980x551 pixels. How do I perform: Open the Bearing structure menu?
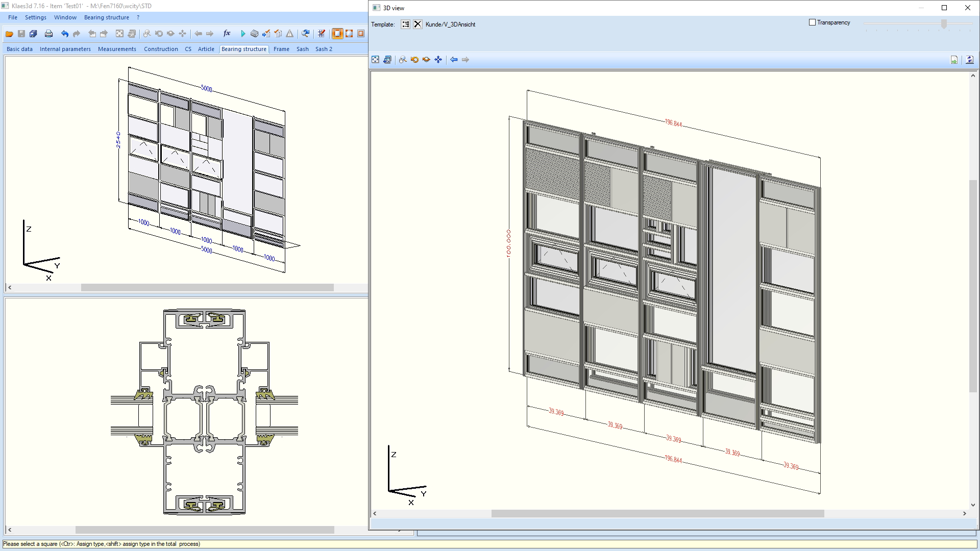106,17
